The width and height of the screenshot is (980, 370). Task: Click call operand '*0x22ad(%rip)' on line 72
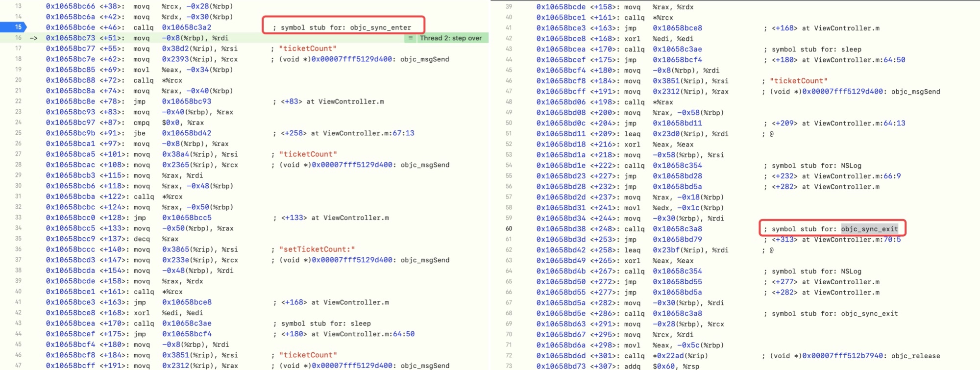click(680, 356)
